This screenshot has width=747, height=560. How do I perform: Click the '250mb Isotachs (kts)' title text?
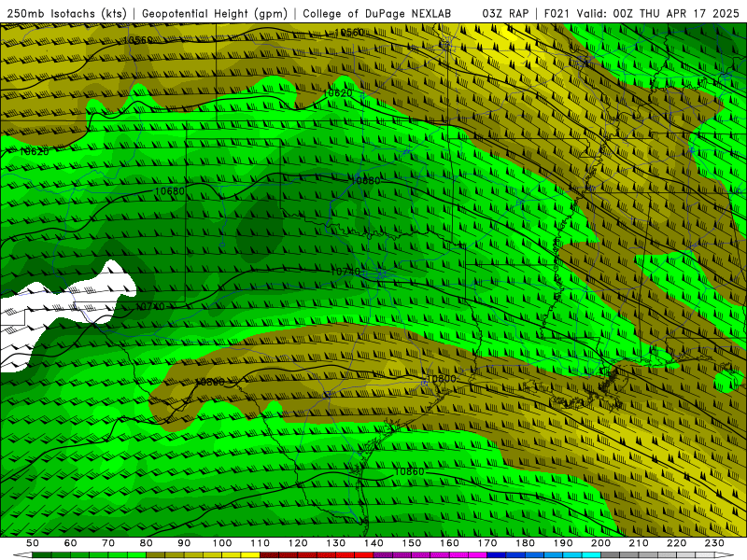pyautogui.click(x=67, y=13)
